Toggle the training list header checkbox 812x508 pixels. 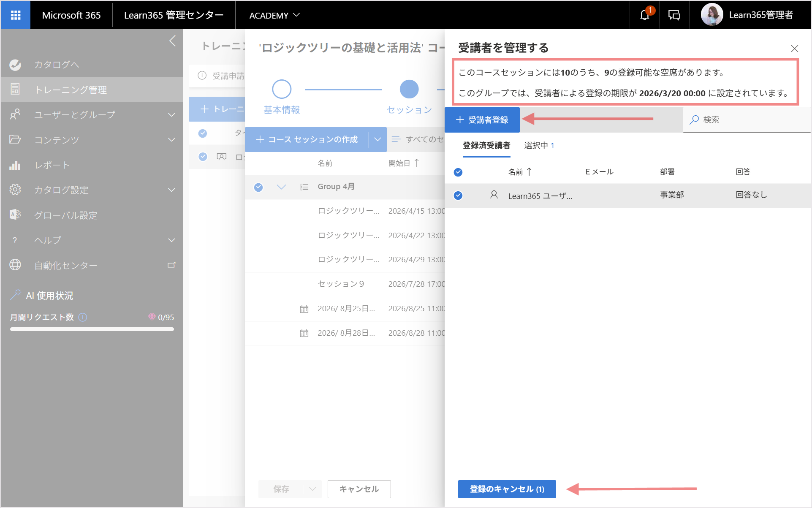pos(203,133)
